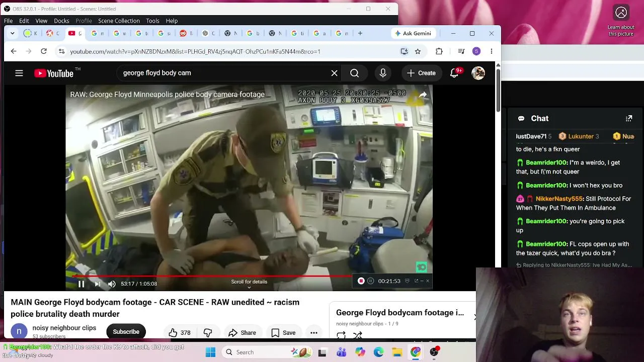Expand the Chrome tab search dropdown
Viewport: 644px width, 362px height.
click(x=13, y=33)
